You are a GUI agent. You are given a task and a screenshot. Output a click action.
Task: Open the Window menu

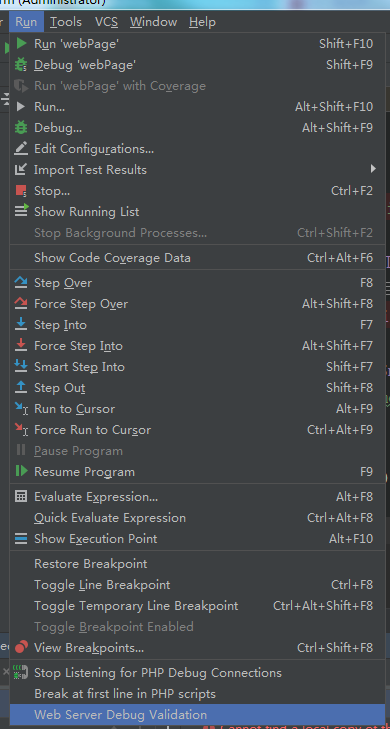click(x=153, y=22)
